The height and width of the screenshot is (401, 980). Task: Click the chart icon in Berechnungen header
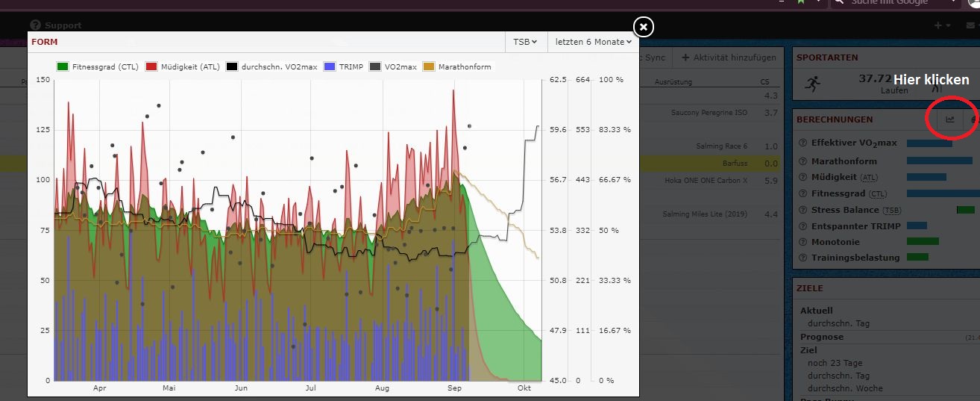pyautogui.click(x=950, y=119)
